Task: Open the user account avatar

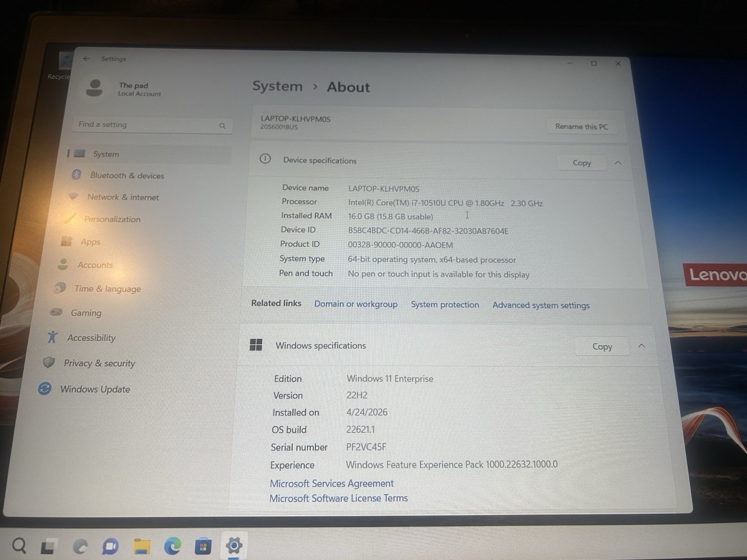Action: (x=94, y=87)
